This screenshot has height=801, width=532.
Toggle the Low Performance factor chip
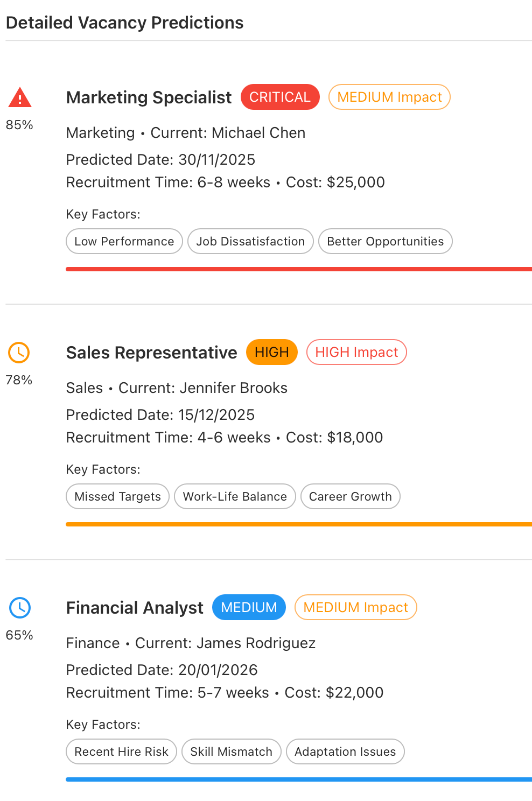click(124, 241)
